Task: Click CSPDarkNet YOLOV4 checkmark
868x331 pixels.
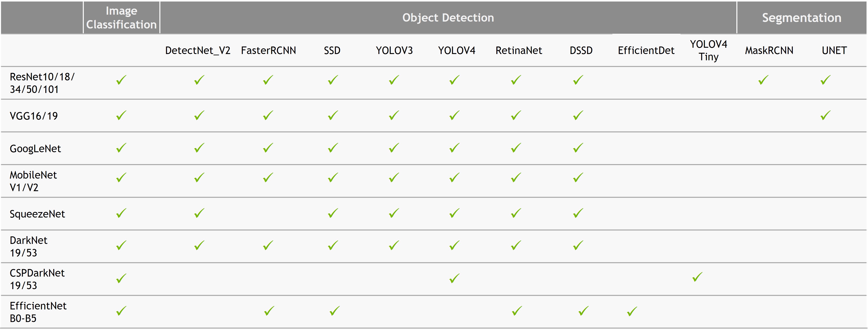Action: coord(454,278)
